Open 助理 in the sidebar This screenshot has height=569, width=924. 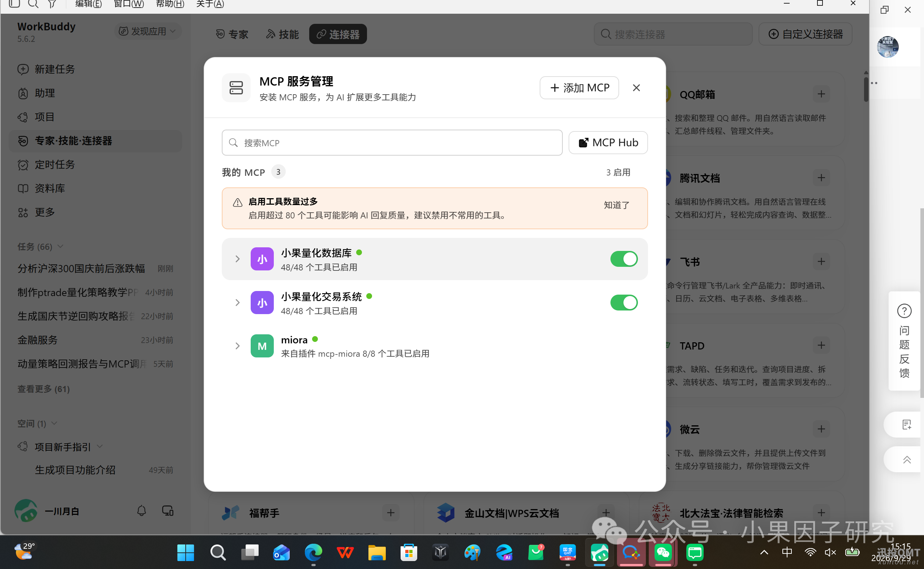95,93
